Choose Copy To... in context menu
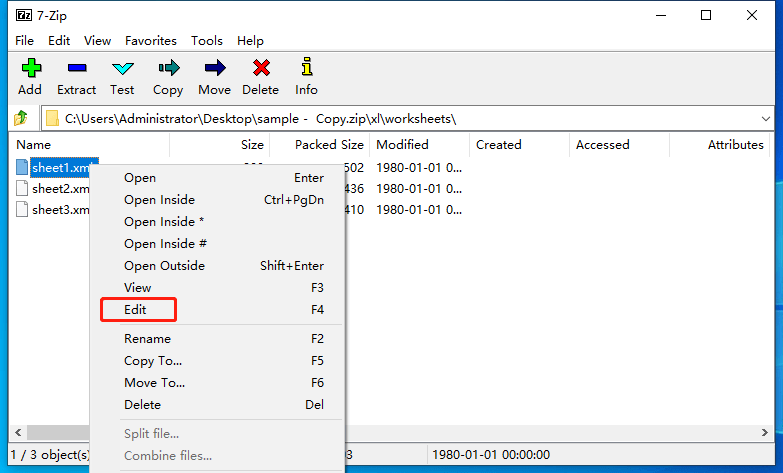This screenshot has width=783, height=473. tap(218, 361)
